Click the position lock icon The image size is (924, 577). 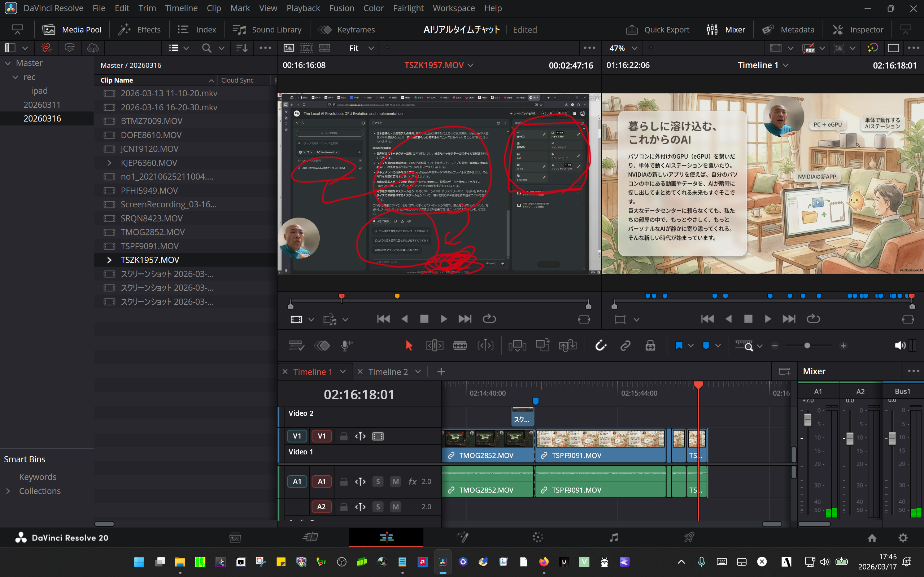650,346
